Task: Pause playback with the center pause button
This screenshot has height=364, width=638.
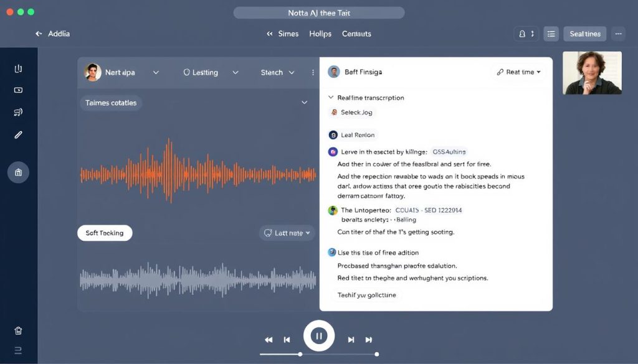Action: click(x=319, y=337)
